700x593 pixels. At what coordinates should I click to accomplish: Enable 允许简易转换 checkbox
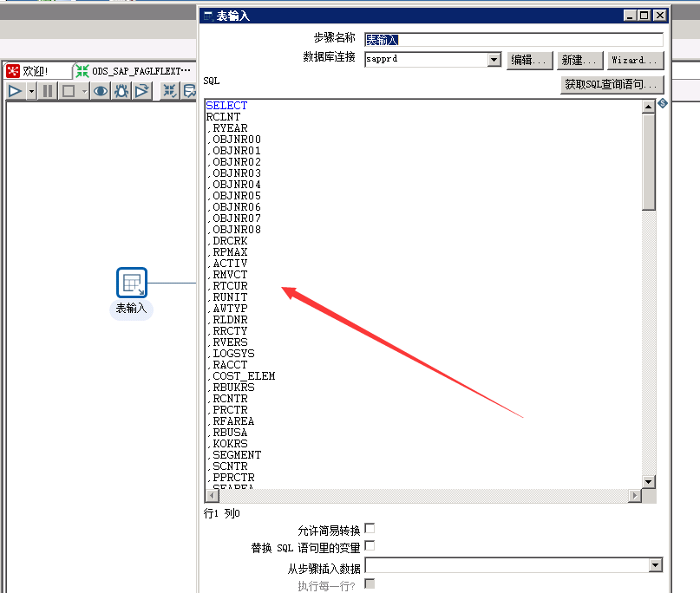(x=370, y=528)
